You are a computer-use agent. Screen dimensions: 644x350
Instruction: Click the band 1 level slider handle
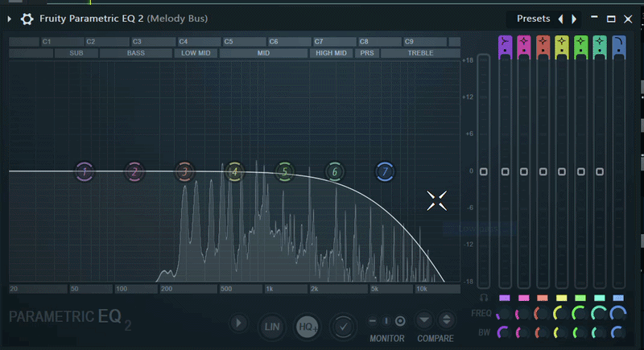[x=506, y=171]
